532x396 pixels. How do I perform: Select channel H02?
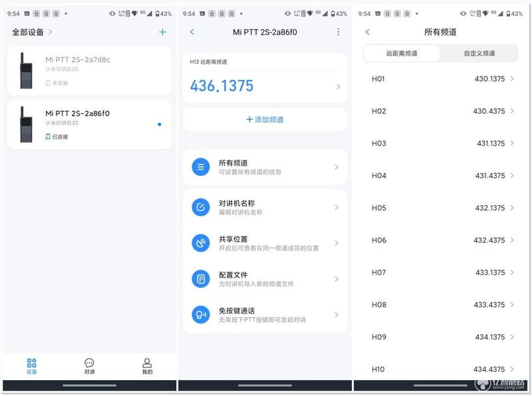point(440,111)
